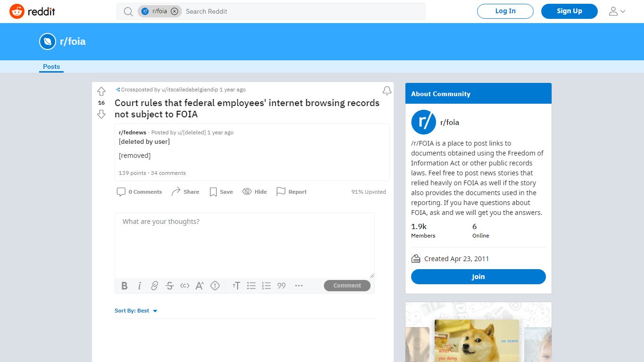This screenshot has height=362, width=644.
Task: Click the 1.9k Members count
Action: click(x=423, y=230)
